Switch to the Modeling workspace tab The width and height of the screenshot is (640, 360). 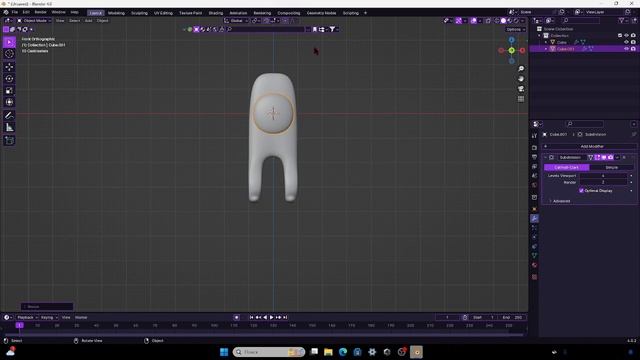(116, 13)
